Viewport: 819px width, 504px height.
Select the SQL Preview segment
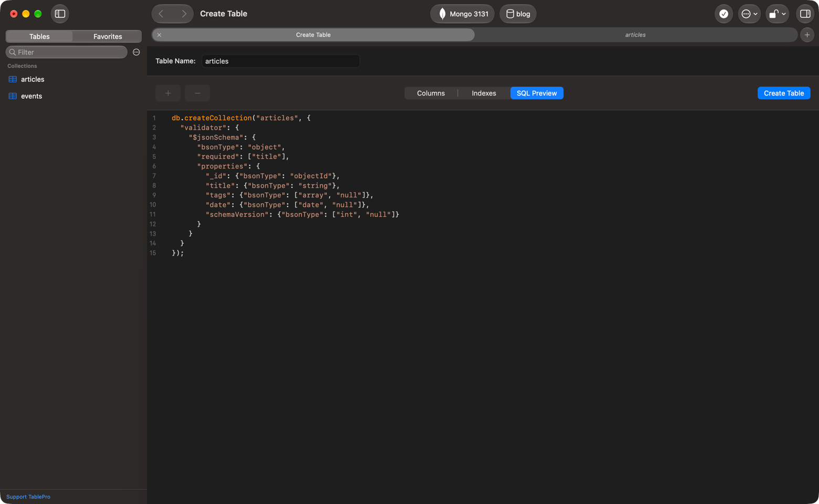537,93
